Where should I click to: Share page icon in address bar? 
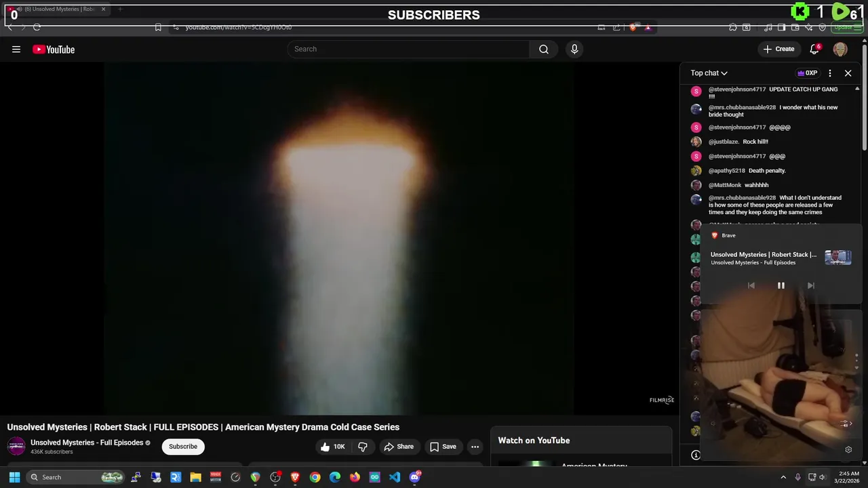[x=616, y=27]
